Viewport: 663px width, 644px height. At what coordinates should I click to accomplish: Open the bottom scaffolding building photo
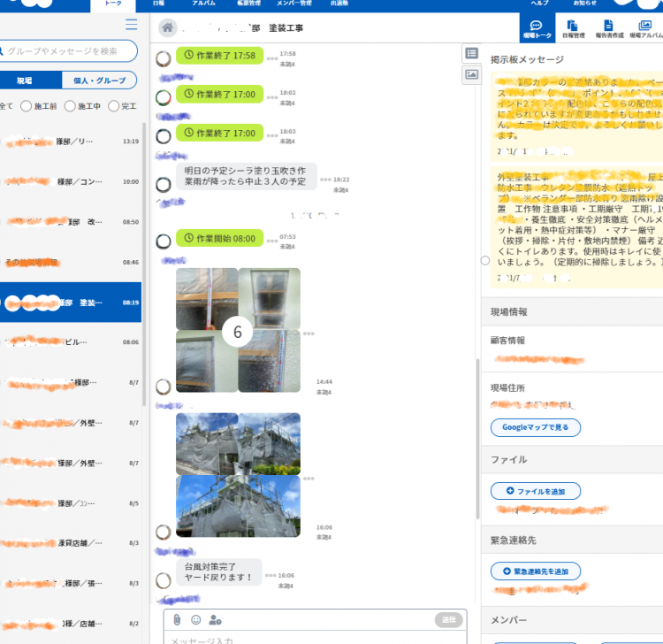tap(238, 506)
